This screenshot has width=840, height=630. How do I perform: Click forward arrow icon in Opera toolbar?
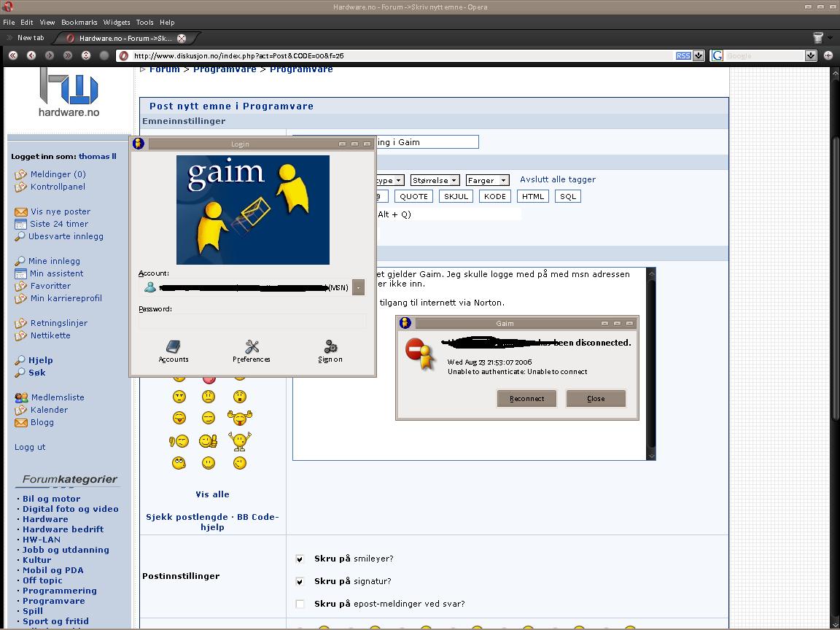click(x=50, y=55)
